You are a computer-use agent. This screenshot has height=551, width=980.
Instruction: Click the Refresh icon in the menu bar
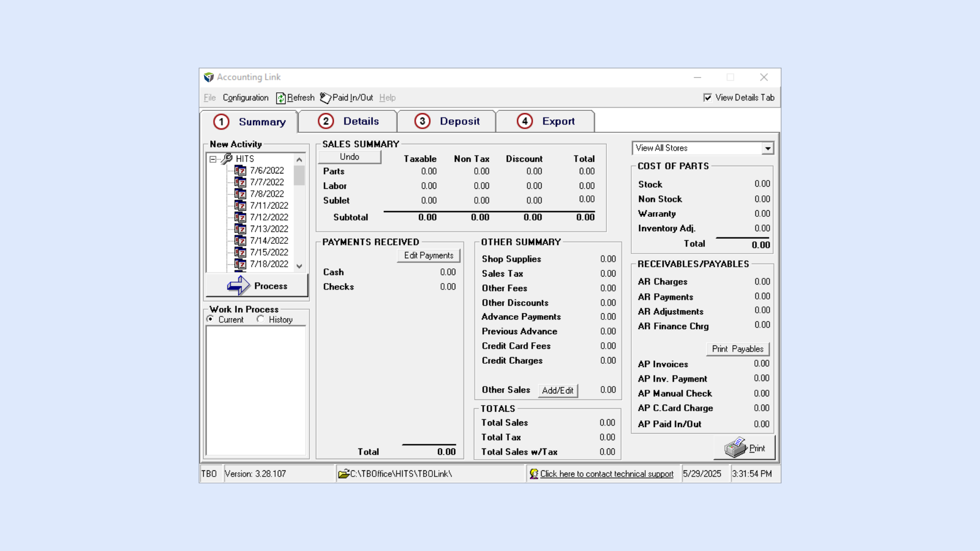[x=281, y=98]
